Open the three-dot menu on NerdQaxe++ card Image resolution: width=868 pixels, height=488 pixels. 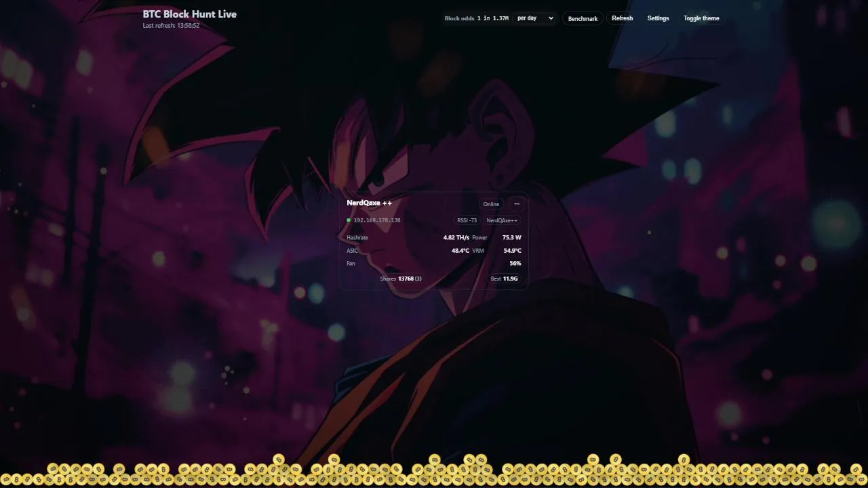(x=517, y=204)
